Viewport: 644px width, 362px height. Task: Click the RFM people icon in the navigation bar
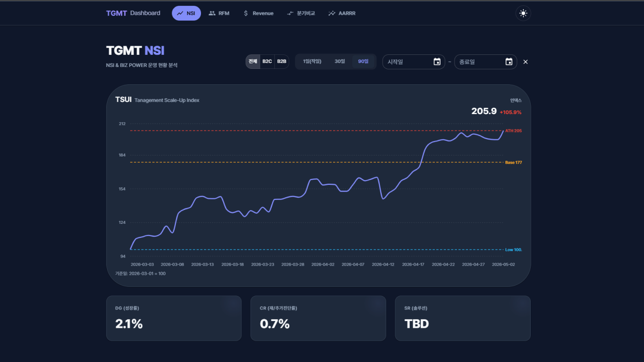click(212, 13)
